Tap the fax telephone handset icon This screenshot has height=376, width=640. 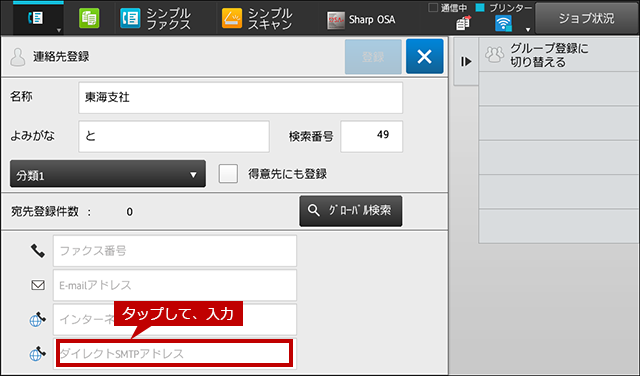38,251
